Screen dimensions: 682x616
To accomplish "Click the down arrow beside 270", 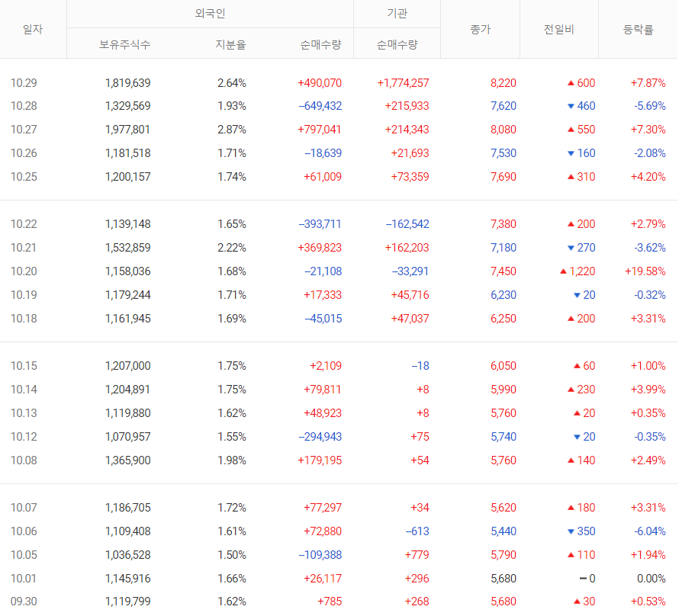I will 571,248.
